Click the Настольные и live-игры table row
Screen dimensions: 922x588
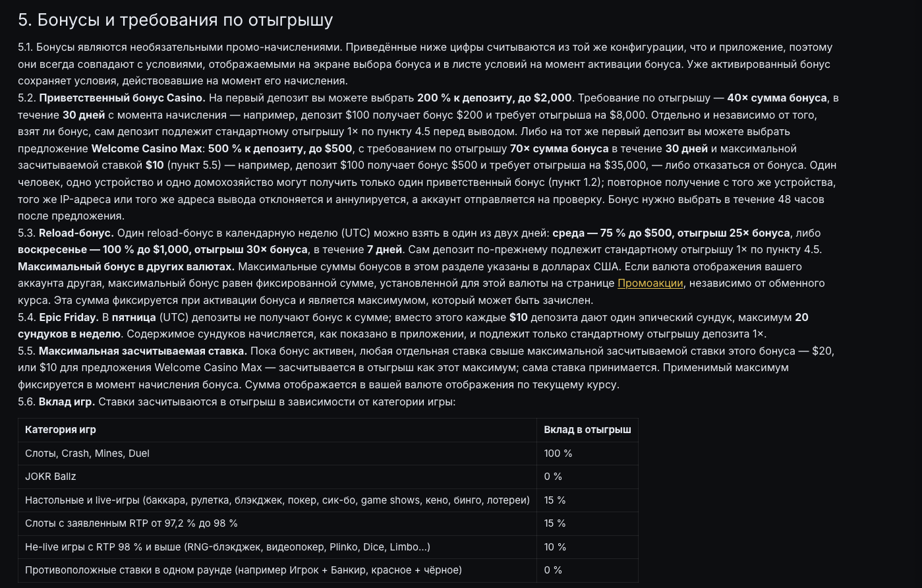click(x=328, y=500)
